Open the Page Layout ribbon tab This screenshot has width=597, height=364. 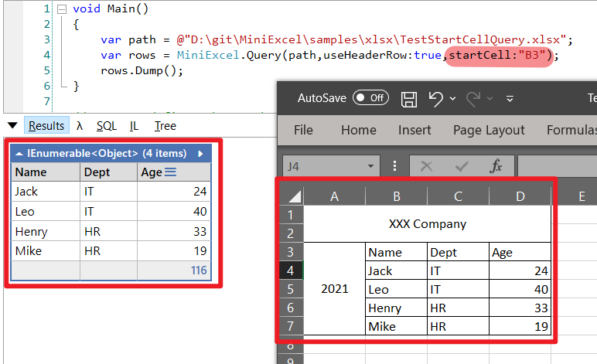click(488, 130)
